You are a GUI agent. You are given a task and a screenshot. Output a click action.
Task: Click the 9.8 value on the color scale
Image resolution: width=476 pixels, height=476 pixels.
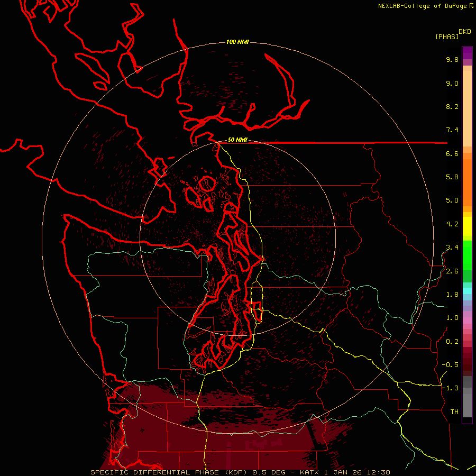point(452,59)
